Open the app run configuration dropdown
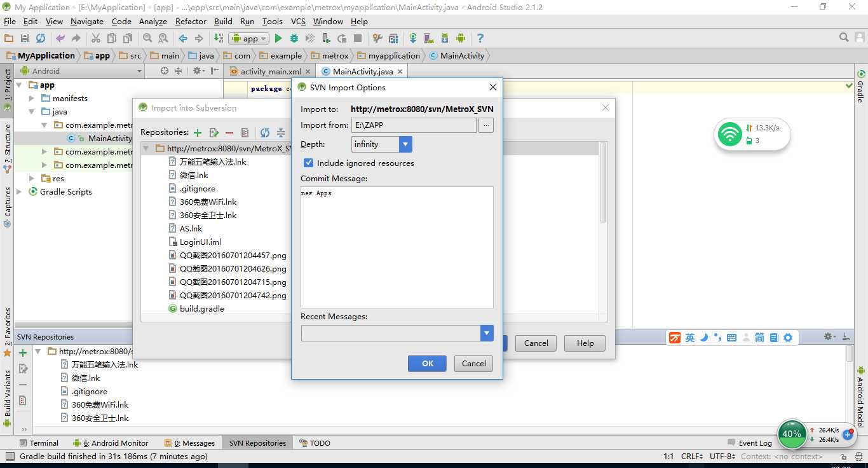868x468 pixels. 248,38
